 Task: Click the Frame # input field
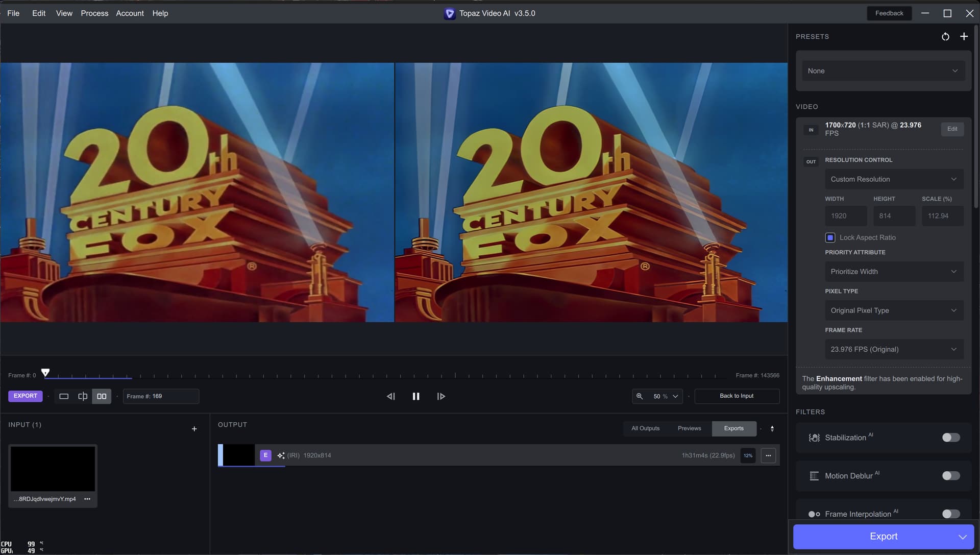click(161, 396)
